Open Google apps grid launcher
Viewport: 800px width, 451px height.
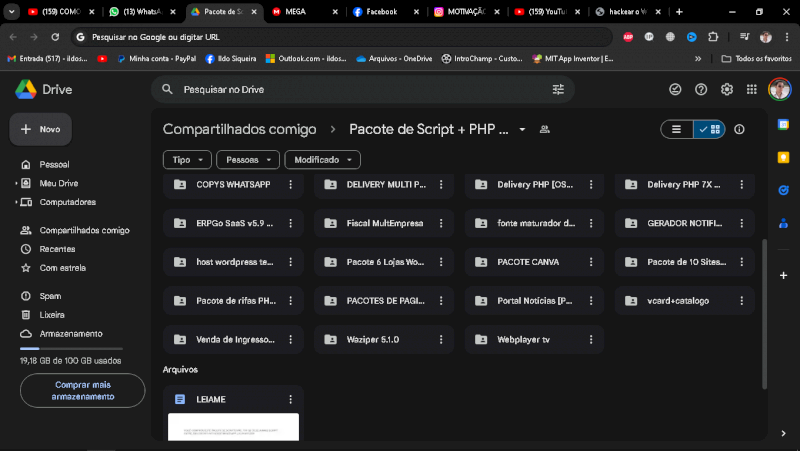pyautogui.click(x=751, y=89)
